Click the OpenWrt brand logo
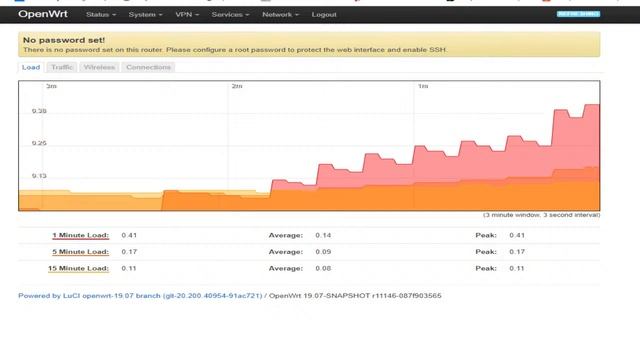 (x=43, y=14)
